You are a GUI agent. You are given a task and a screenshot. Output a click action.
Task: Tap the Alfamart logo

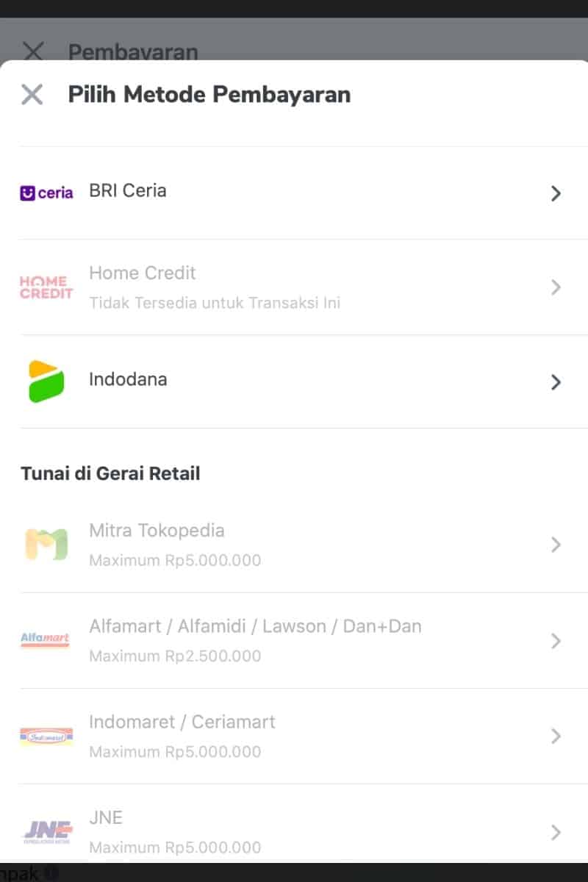(x=46, y=640)
